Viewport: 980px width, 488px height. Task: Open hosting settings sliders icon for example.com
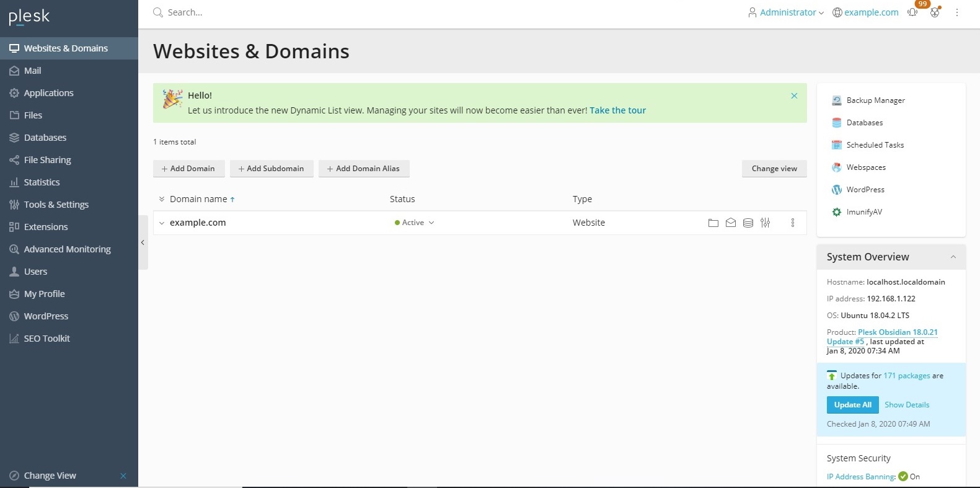click(x=766, y=223)
